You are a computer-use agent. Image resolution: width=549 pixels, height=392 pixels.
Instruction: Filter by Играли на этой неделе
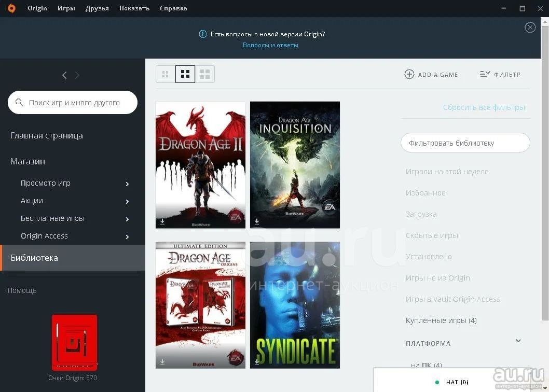tap(447, 172)
